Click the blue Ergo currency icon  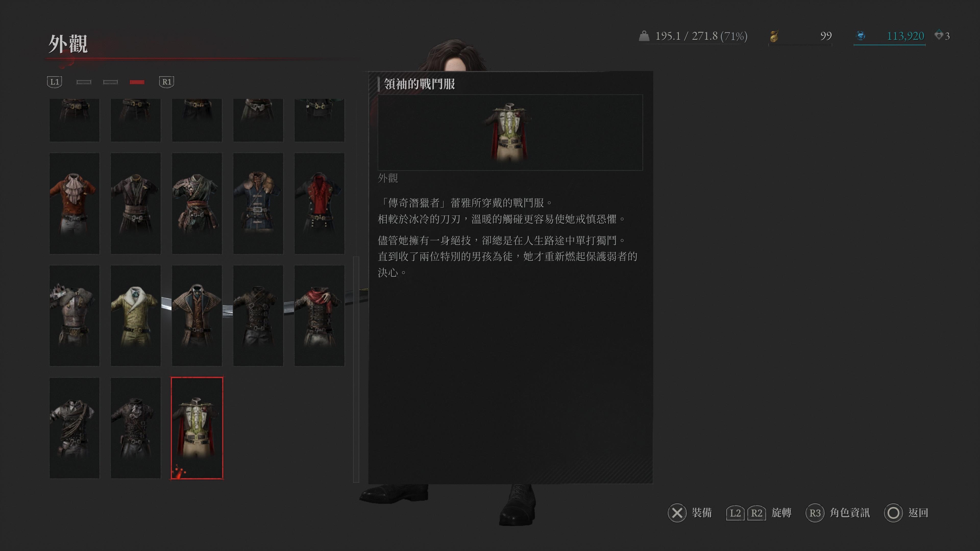[861, 36]
